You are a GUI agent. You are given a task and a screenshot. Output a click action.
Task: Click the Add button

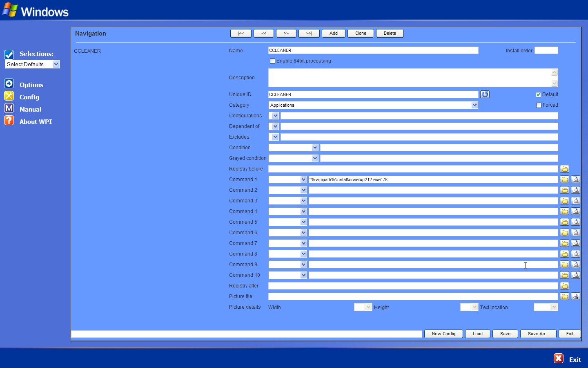pyautogui.click(x=334, y=34)
